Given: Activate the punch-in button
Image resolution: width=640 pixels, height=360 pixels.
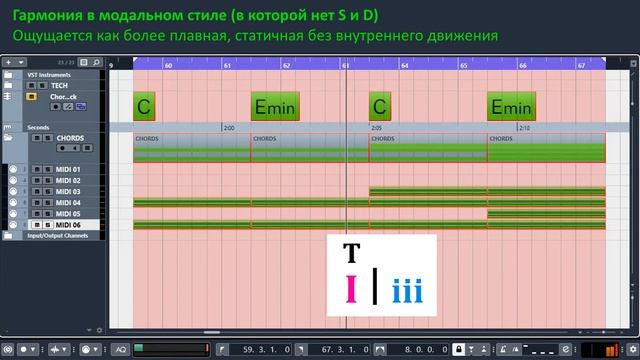Looking at the screenshot, I should coord(471,349).
